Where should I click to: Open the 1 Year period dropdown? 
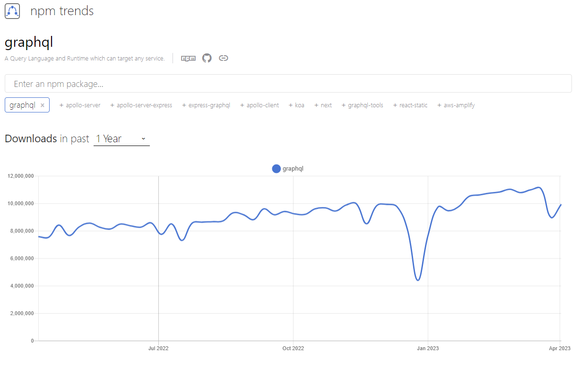point(121,138)
